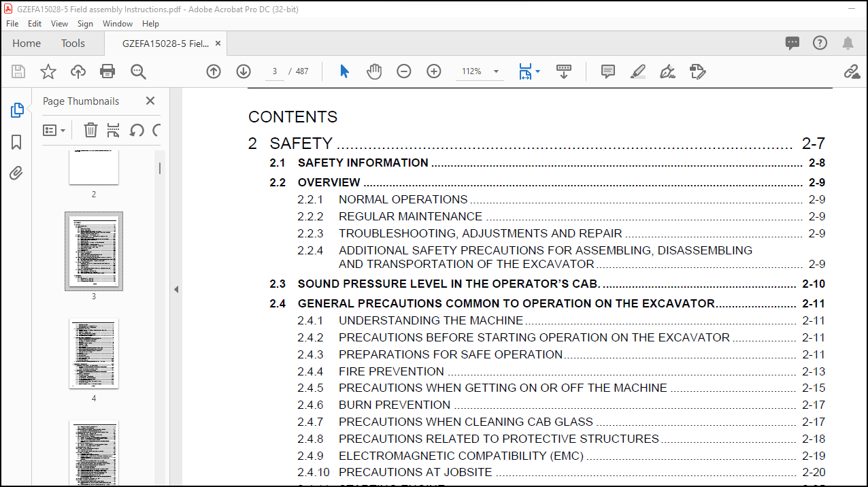Click the 2.1 SAFETY INFORMATION entry
This screenshot has height=487, width=868.
(x=547, y=163)
